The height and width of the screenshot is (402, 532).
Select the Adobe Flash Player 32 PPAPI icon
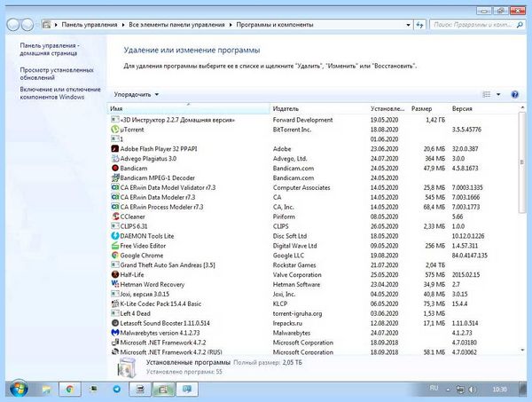pos(115,149)
